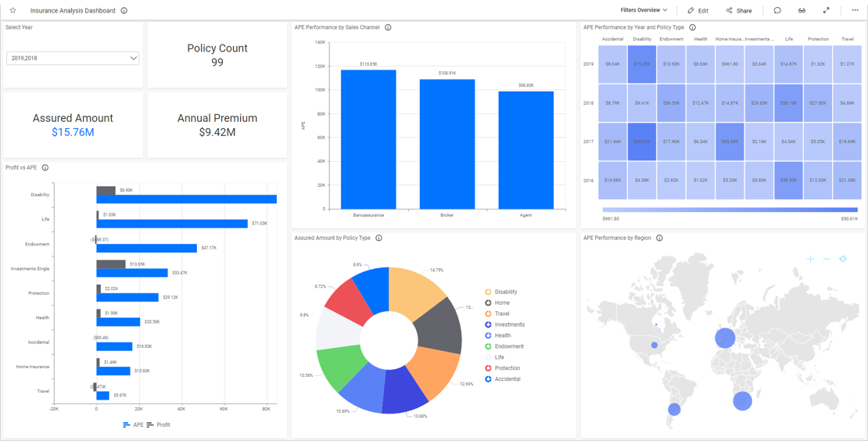Toggle the APE series in chart legend

point(134,425)
